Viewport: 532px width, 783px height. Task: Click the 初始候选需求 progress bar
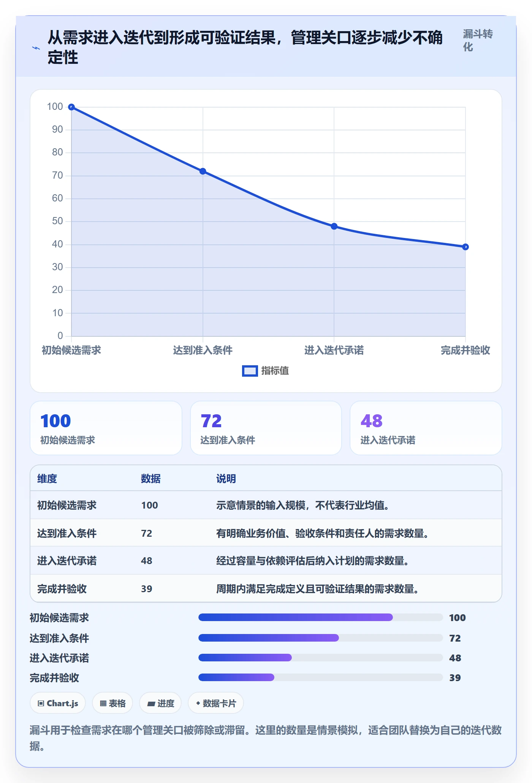[320, 617]
